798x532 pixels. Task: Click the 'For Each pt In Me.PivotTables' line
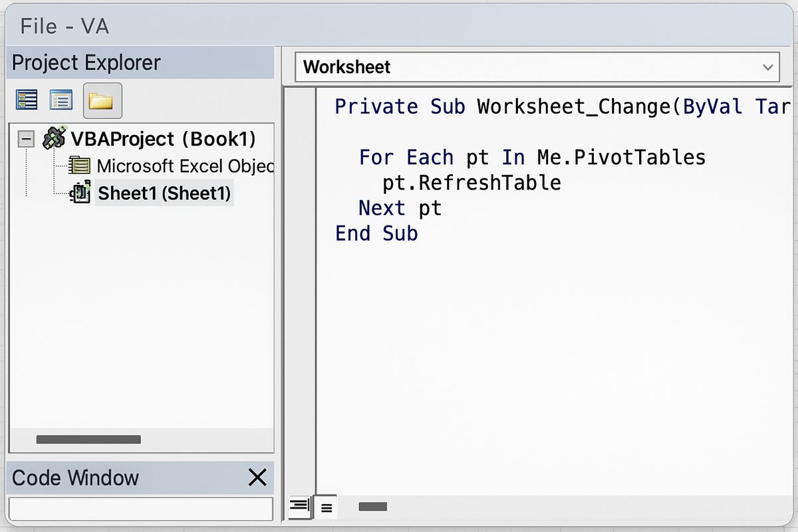tap(532, 158)
